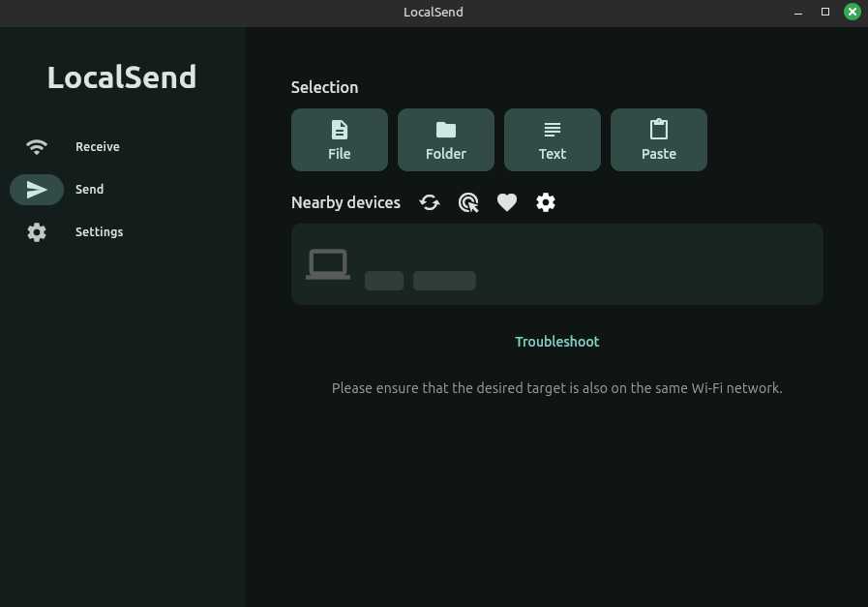Screen dimensions: 868x607
Task: Select Text as the content type
Action: pos(553,139)
